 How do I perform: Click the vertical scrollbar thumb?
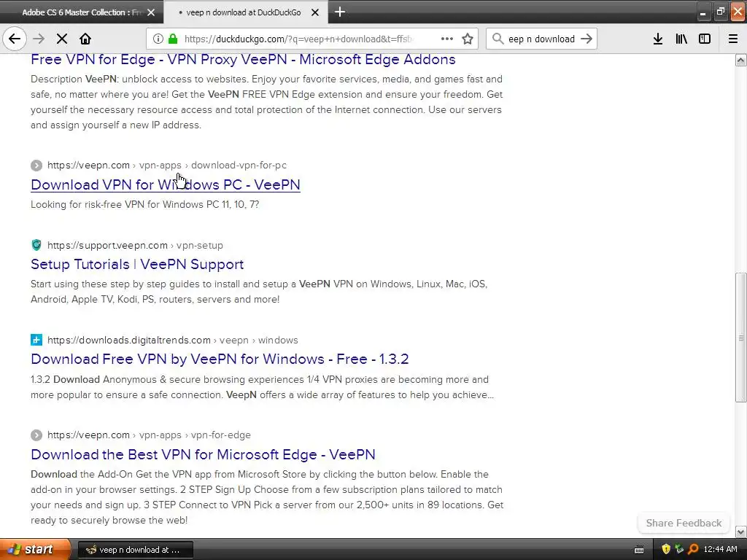[741, 338]
